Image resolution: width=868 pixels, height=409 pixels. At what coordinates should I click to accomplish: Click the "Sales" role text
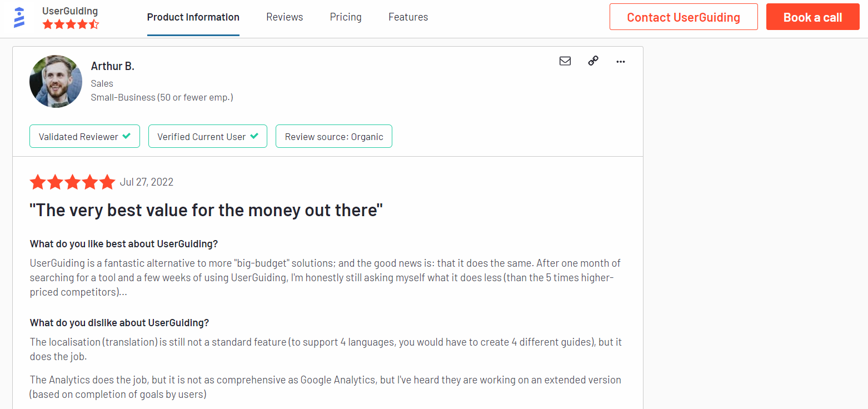tap(102, 83)
